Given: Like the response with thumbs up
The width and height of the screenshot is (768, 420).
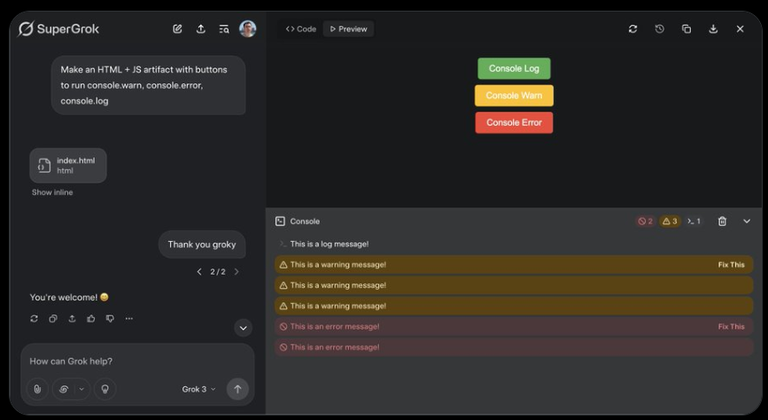Looking at the screenshot, I should point(91,319).
